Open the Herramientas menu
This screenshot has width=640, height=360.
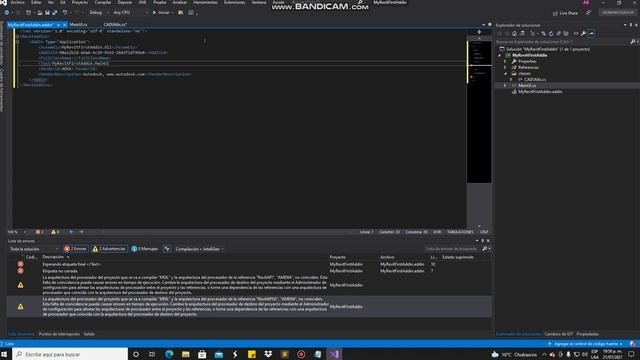point(205,2)
